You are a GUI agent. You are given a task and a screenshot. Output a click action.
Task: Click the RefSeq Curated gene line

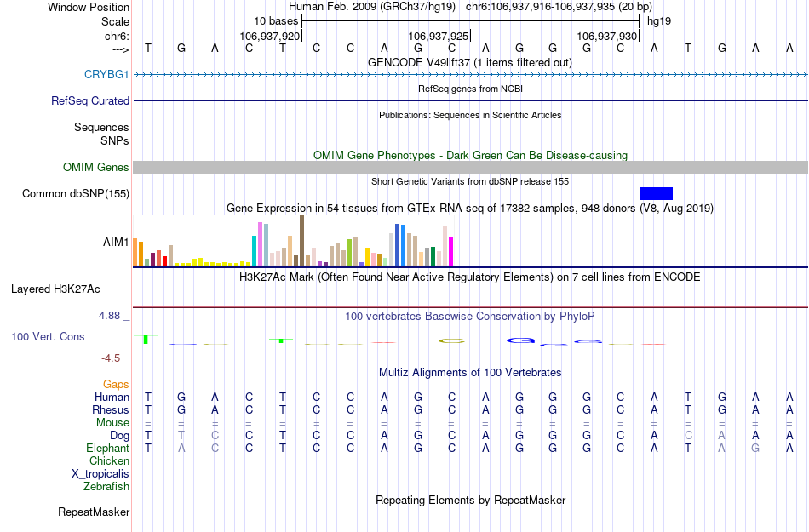(471, 100)
